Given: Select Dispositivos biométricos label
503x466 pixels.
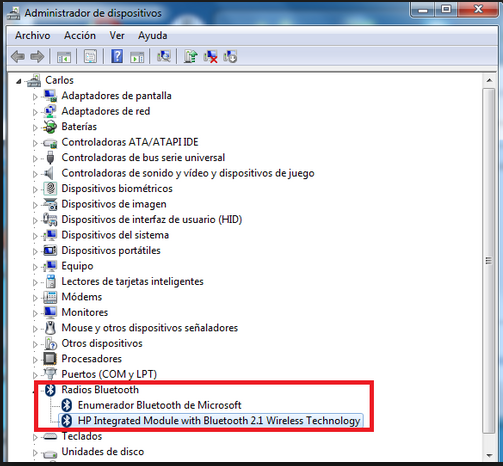Looking at the screenshot, I should pyautogui.click(x=117, y=189).
